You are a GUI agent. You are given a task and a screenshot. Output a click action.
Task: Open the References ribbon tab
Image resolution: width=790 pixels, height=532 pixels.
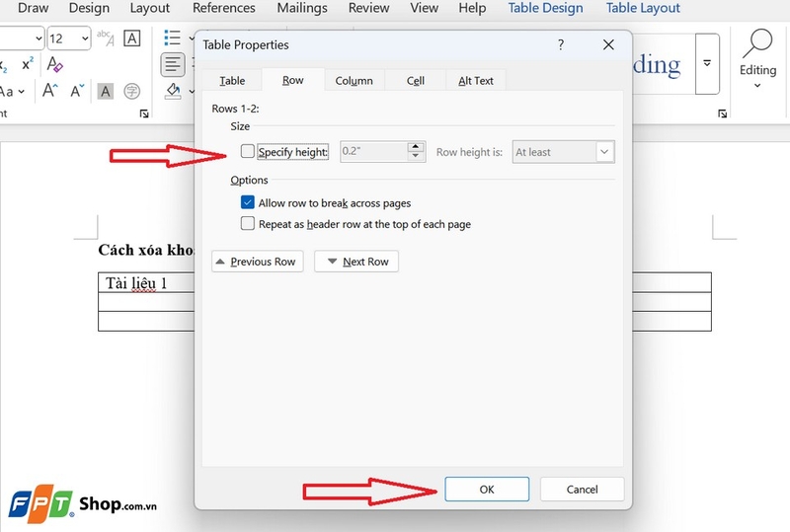(224, 8)
